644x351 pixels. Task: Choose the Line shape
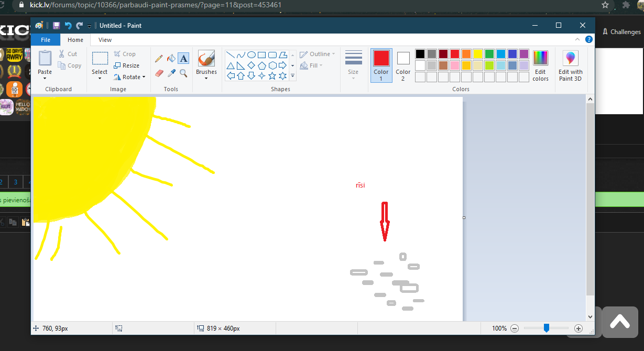(x=230, y=55)
